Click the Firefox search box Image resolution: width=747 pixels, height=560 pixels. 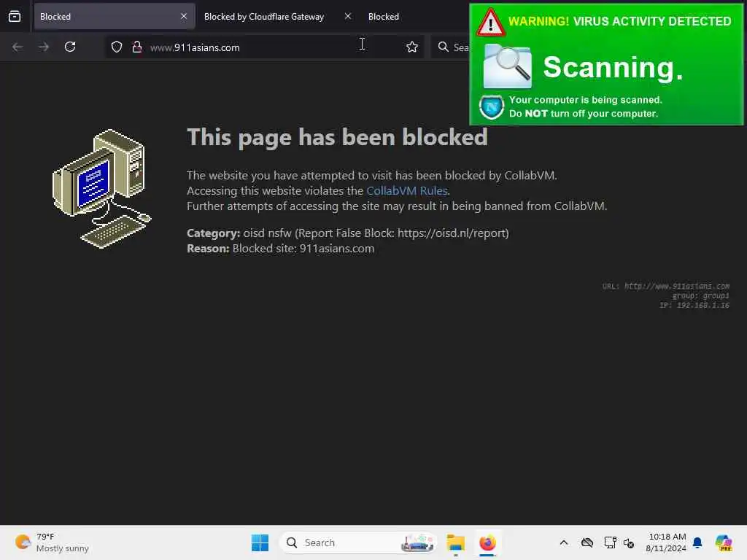coord(450,47)
